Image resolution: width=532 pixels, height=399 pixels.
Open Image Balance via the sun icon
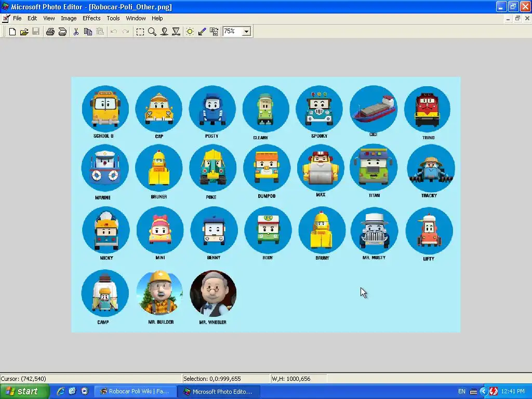coord(190,32)
